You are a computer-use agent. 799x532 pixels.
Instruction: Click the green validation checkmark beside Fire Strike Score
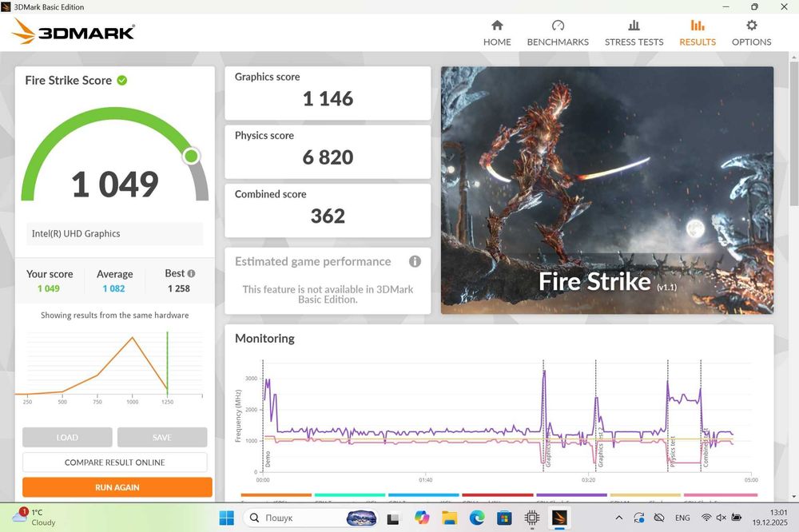tap(122, 80)
